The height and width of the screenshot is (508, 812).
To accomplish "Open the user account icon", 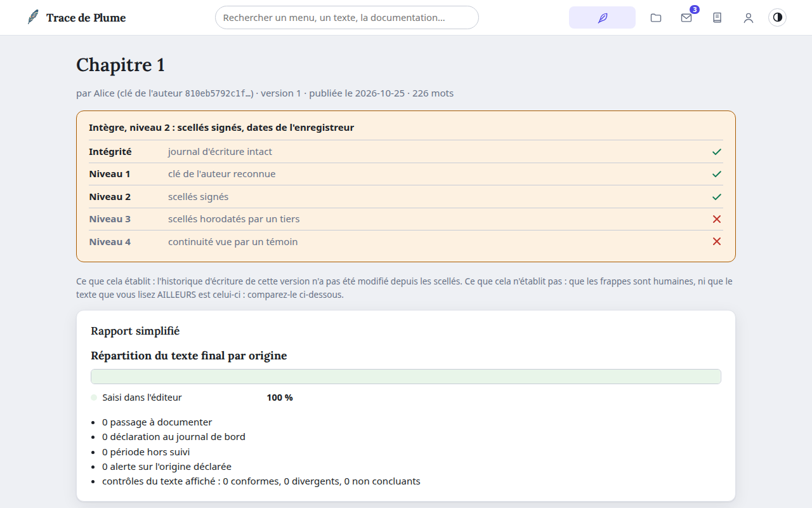I will [x=749, y=18].
